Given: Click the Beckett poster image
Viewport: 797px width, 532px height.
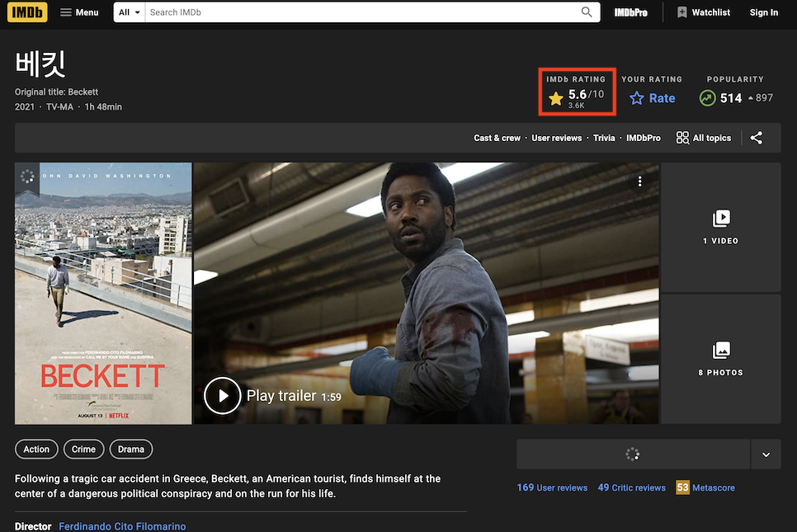Looking at the screenshot, I should tap(103, 293).
